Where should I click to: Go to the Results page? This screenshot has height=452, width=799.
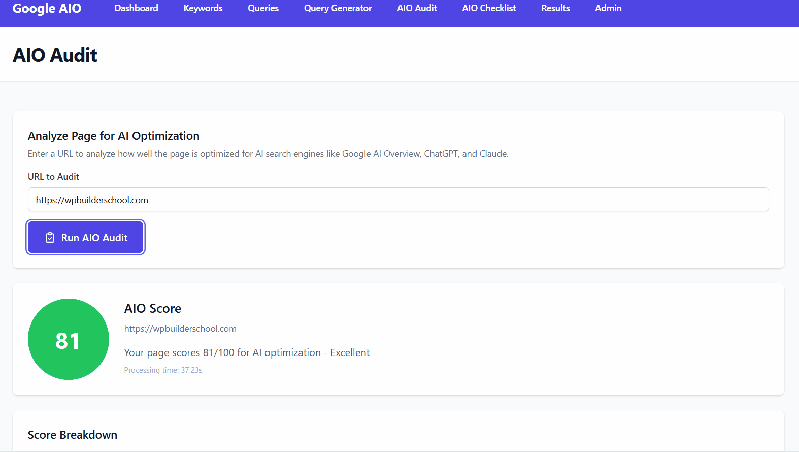[x=555, y=8]
